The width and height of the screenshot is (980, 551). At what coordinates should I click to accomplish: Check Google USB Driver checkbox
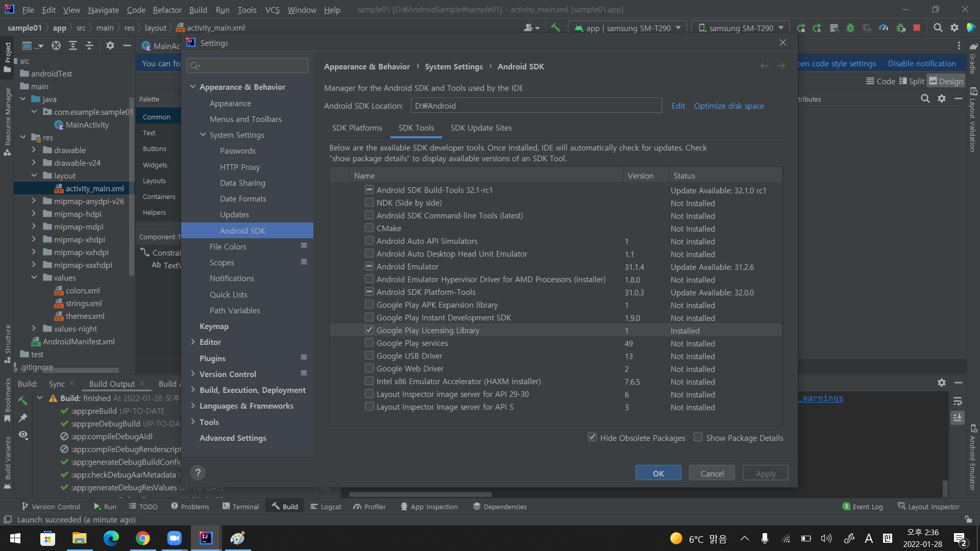tap(369, 356)
